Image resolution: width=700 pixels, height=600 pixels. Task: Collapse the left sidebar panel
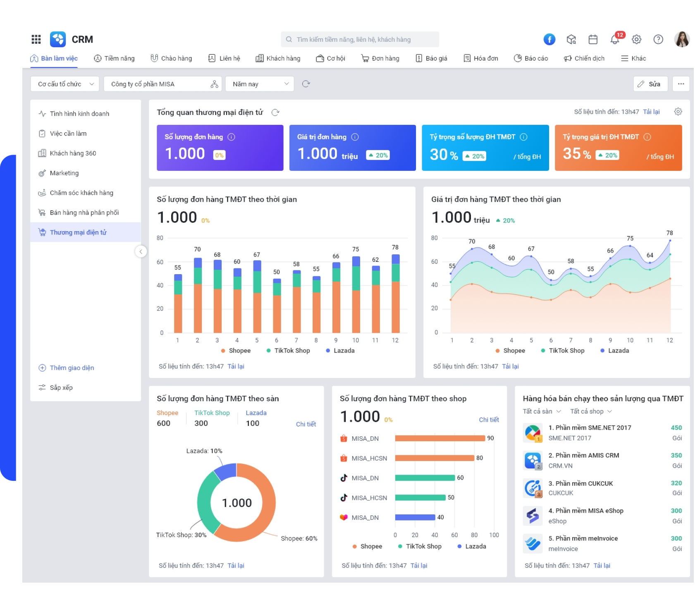point(141,251)
